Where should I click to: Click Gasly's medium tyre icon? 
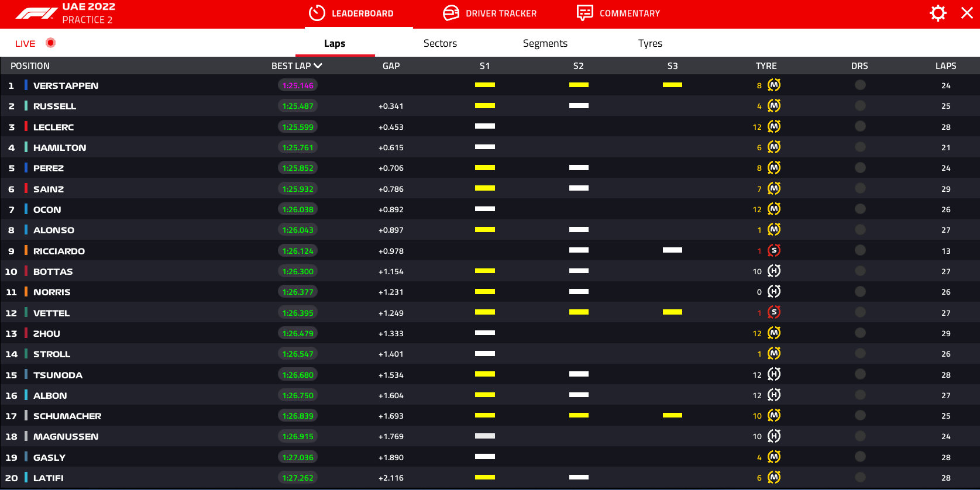[774, 457]
